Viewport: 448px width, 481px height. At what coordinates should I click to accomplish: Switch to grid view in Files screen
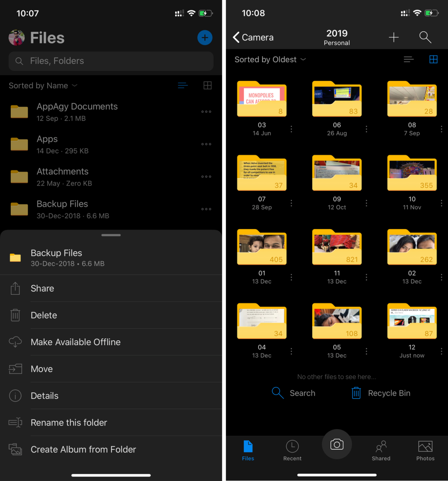click(x=208, y=85)
